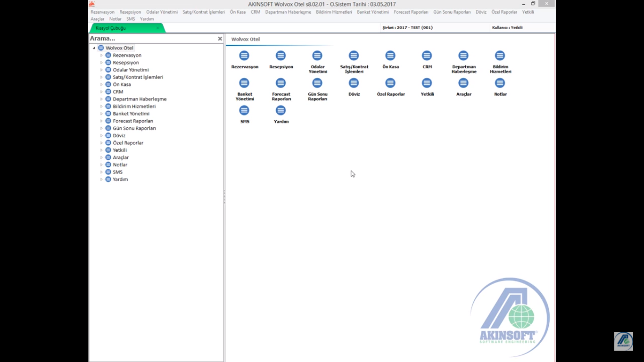Open the Bildirim Hizmetleri icon in main panel
This screenshot has height=362, width=644.
(500, 56)
